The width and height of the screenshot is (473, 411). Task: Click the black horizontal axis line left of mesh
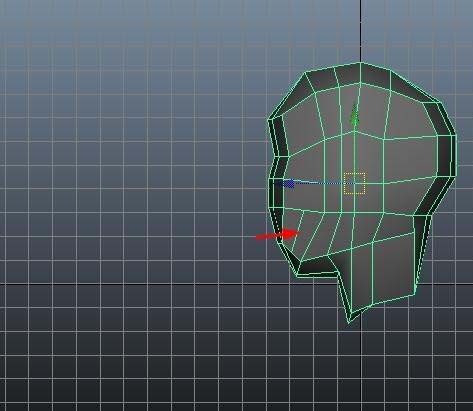[133, 284]
